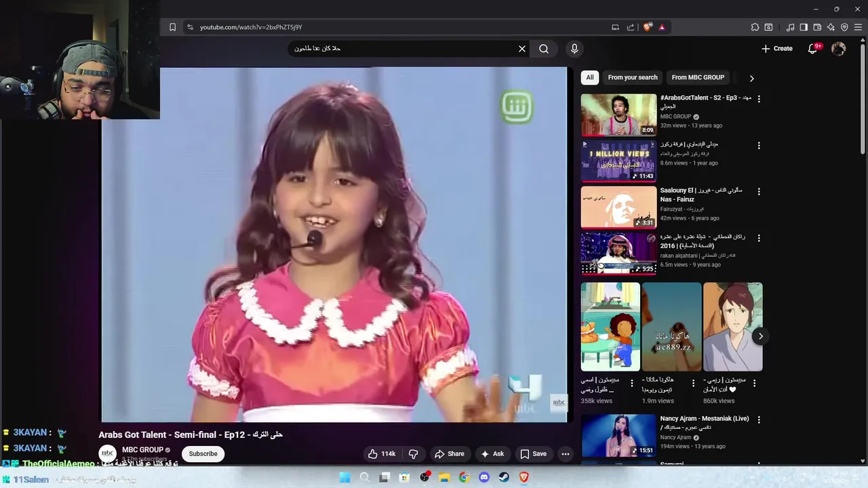
Task: Open the Windows Start menu
Action: pos(344,477)
